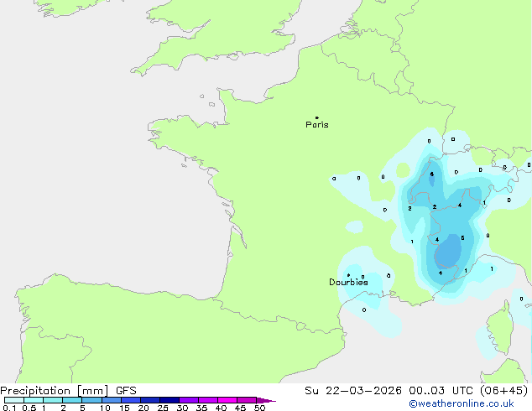Click the '30' legend scale value
Screen dimensions: 532x411
tap(182, 408)
